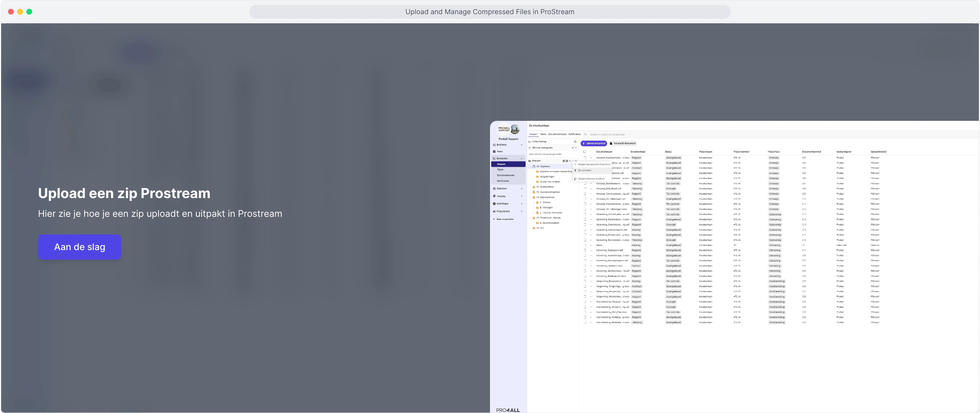Select Mappen under Bestanden in sidebar
This screenshot has width=980, height=413.
(508, 164)
